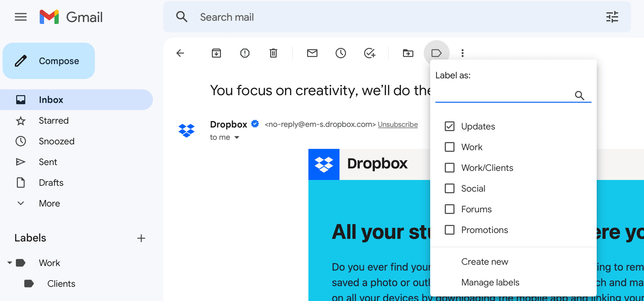Report the email as spam
644x301 pixels.
pyautogui.click(x=245, y=53)
